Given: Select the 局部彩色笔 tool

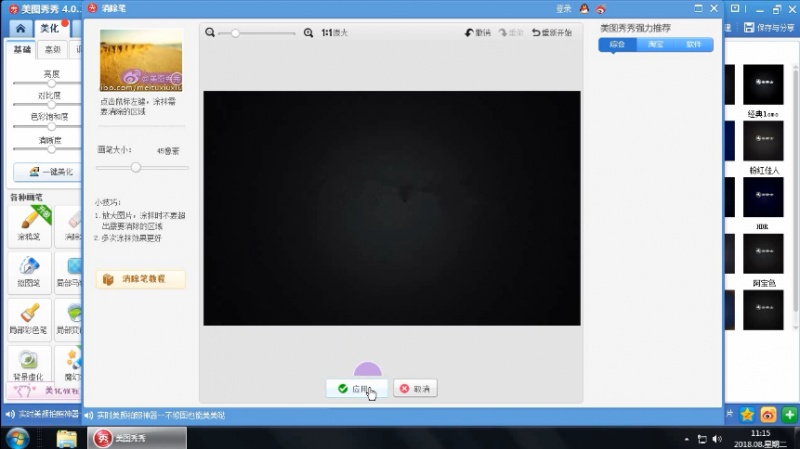Looking at the screenshot, I should pos(29,319).
